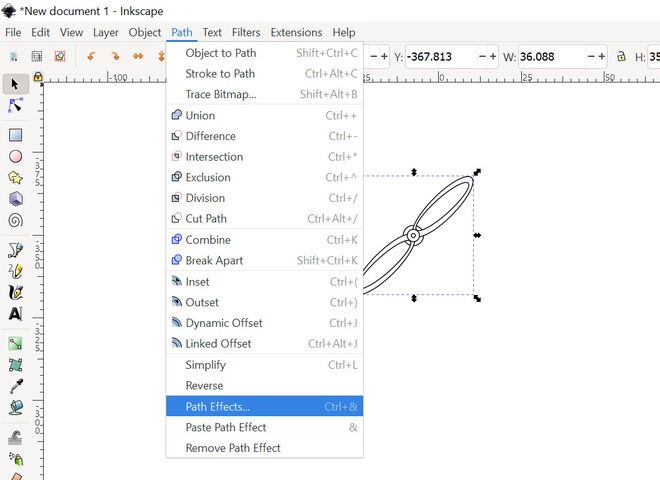Image resolution: width=660 pixels, height=480 pixels.
Task: Choose Simplify menu entry
Action: 265,365
